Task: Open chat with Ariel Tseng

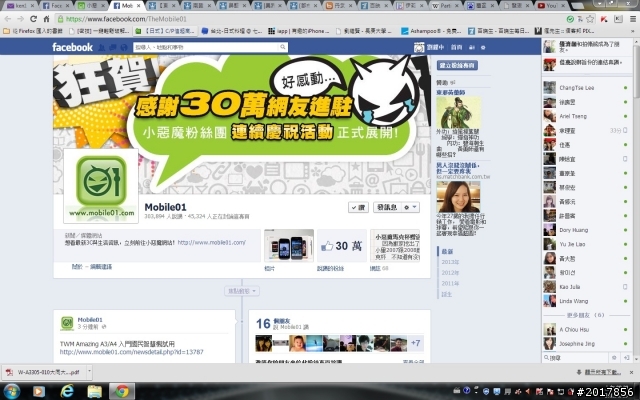Action: 586,116
